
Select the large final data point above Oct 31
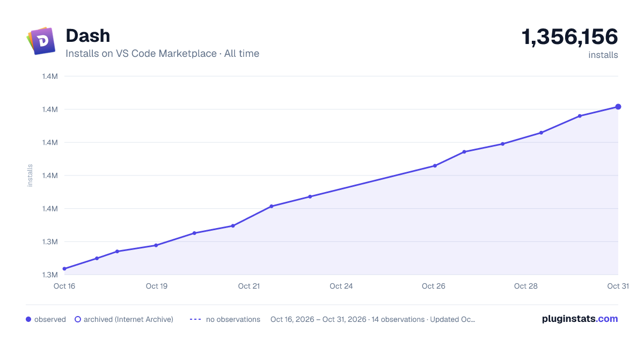618,107
